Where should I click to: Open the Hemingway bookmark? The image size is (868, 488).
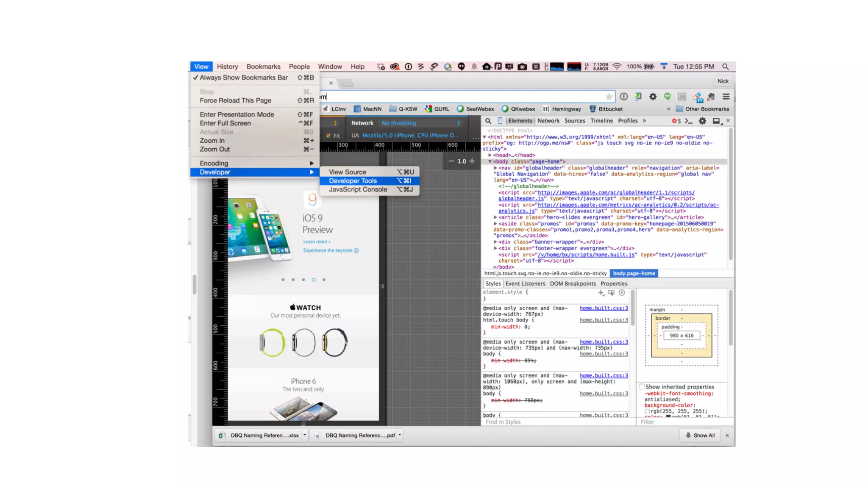tap(562, 109)
